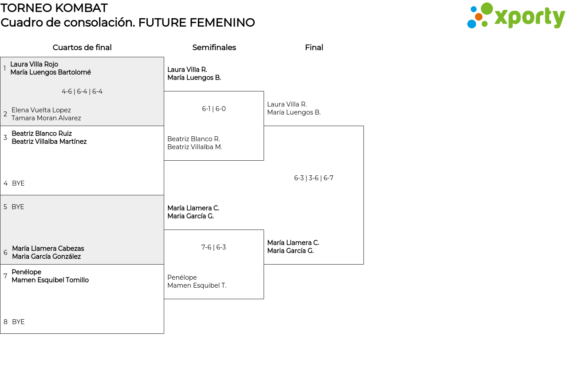This screenshot has width=568, height=392.
Task: Select the Cuartos de final column header
Action: tap(82, 48)
